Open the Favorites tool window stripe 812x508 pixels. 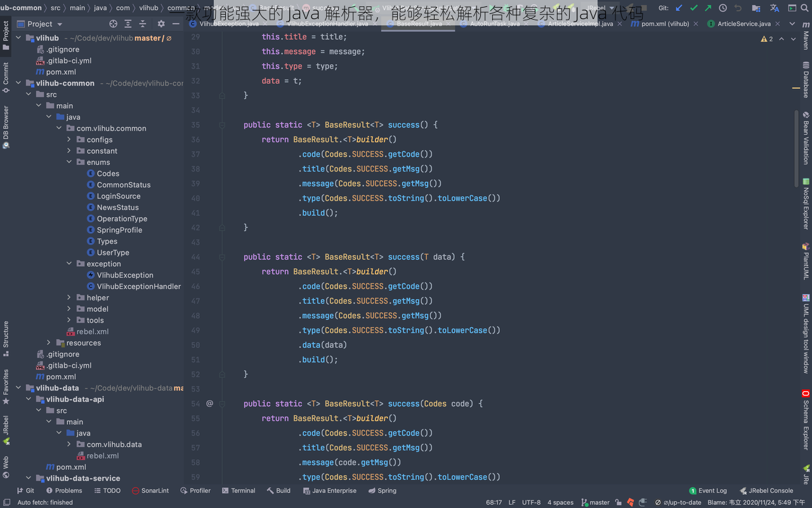[x=6, y=387]
